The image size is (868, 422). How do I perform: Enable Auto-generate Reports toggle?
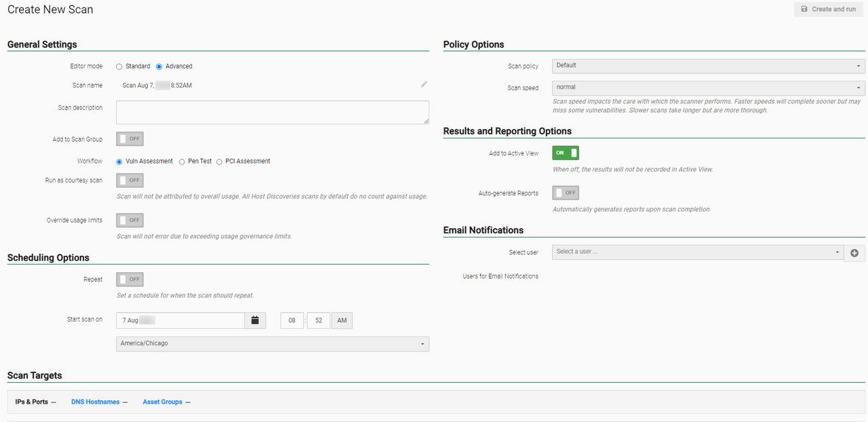pyautogui.click(x=565, y=193)
